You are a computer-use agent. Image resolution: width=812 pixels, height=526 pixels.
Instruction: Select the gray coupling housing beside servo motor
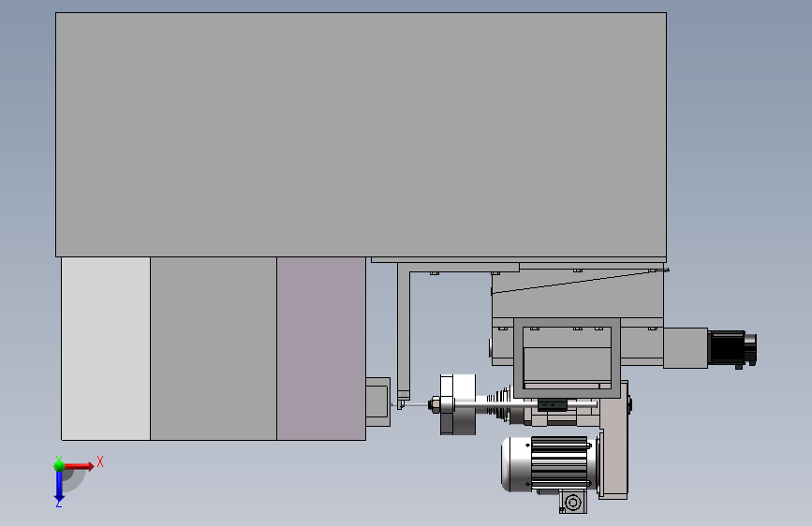686,348
